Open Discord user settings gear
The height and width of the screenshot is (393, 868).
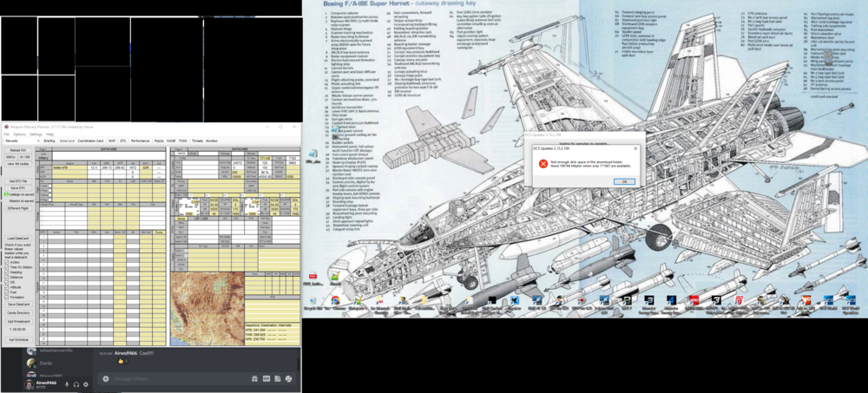(86, 384)
